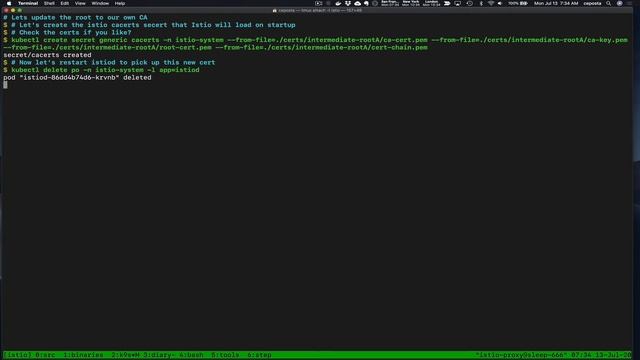Click the istio-proxy@sleep pane title in status bar
640x360 pixels.
521,355
